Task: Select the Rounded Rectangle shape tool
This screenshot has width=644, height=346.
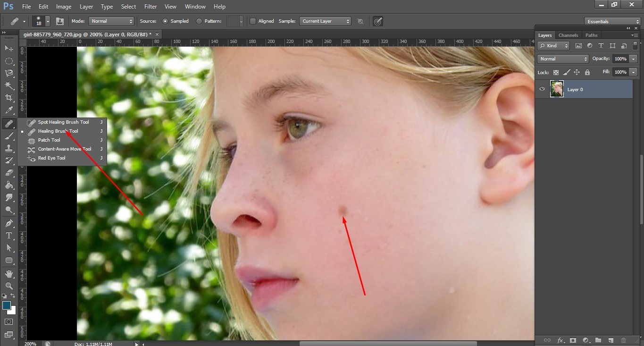Action: click(9, 260)
